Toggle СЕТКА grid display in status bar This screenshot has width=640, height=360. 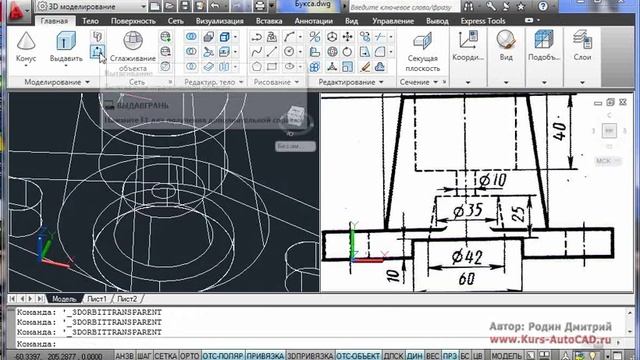(x=166, y=356)
